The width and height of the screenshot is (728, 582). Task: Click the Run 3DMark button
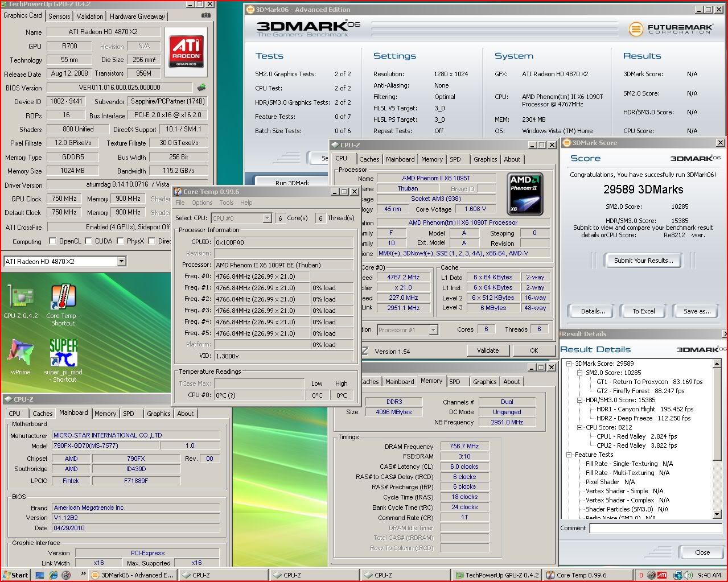(x=291, y=182)
